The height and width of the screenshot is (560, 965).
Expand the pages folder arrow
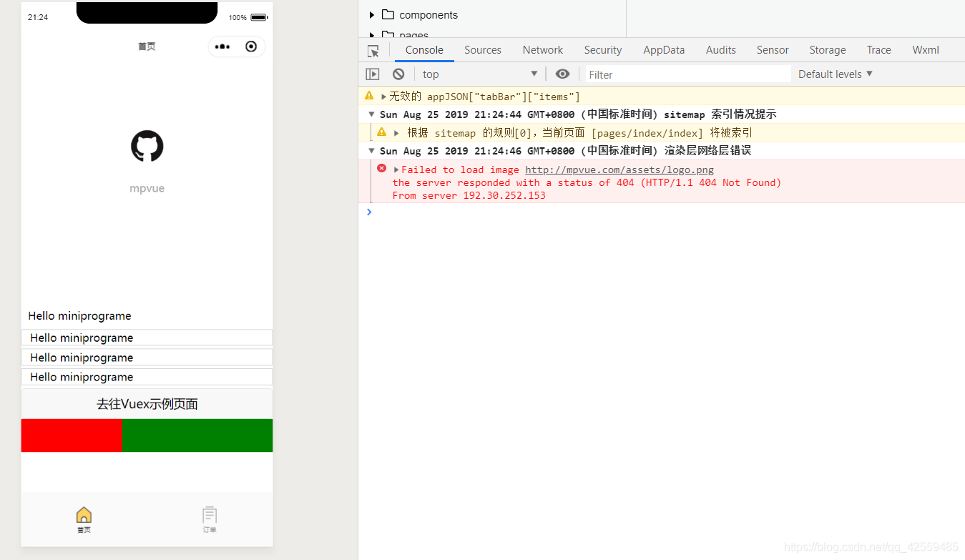[x=372, y=34]
